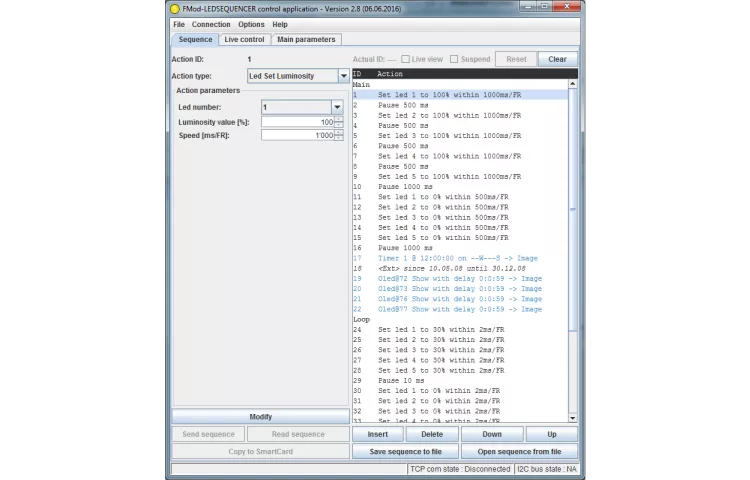Open the Options menu
The image size is (750, 480).
pos(251,24)
